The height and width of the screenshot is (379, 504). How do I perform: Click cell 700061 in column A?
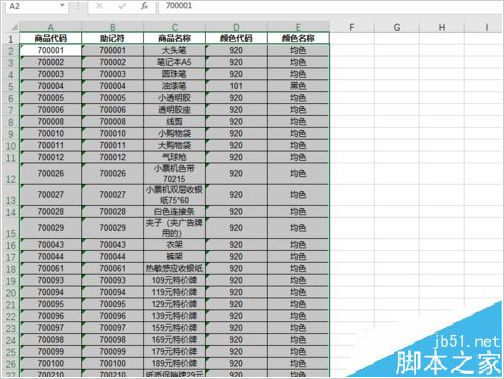pos(50,269)
